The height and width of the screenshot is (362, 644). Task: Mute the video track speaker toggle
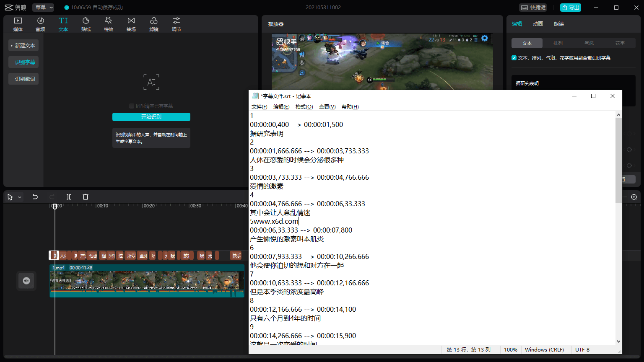[26, 281]
